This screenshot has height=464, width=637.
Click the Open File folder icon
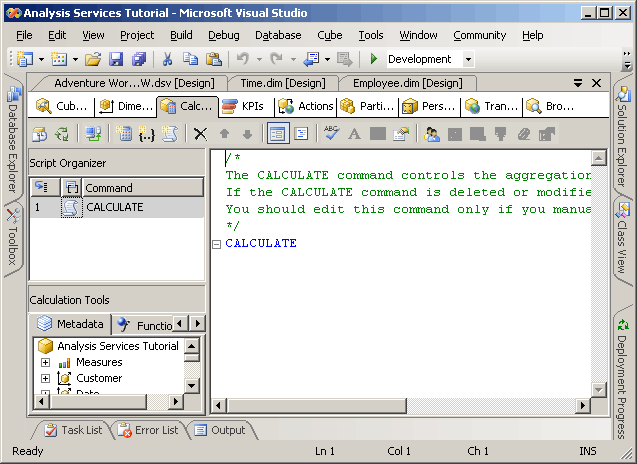point(93,59)
